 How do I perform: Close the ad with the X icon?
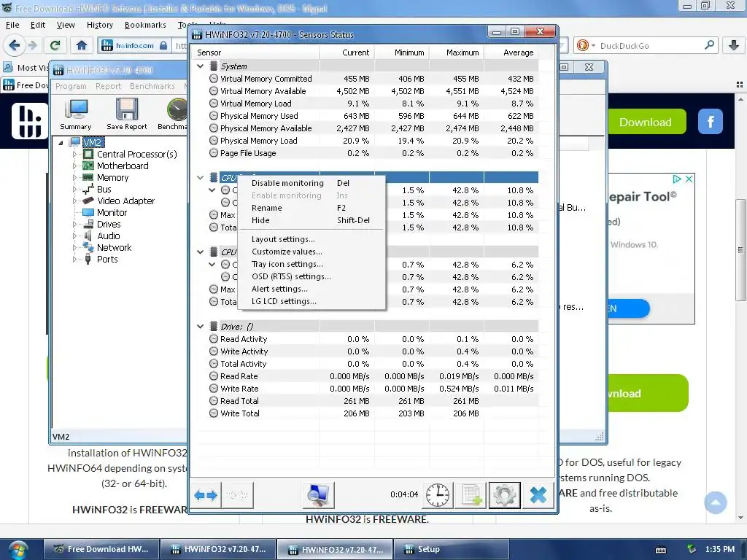tap(689, 179)
